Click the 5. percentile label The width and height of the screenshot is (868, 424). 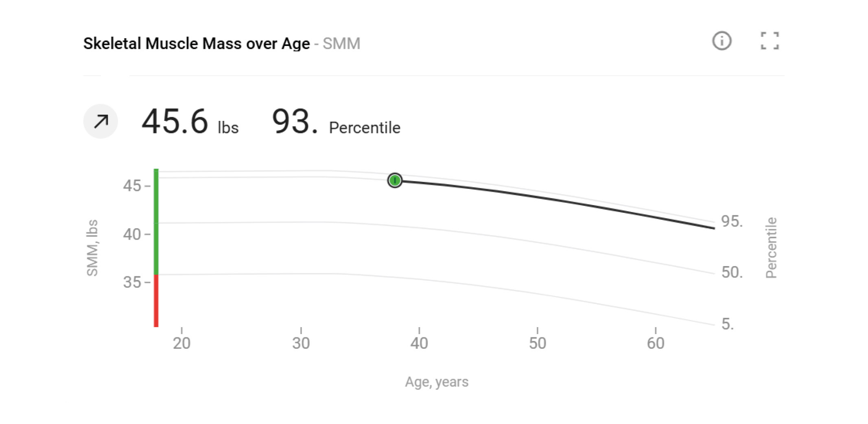pyautogui.click(x=727, y=324)
